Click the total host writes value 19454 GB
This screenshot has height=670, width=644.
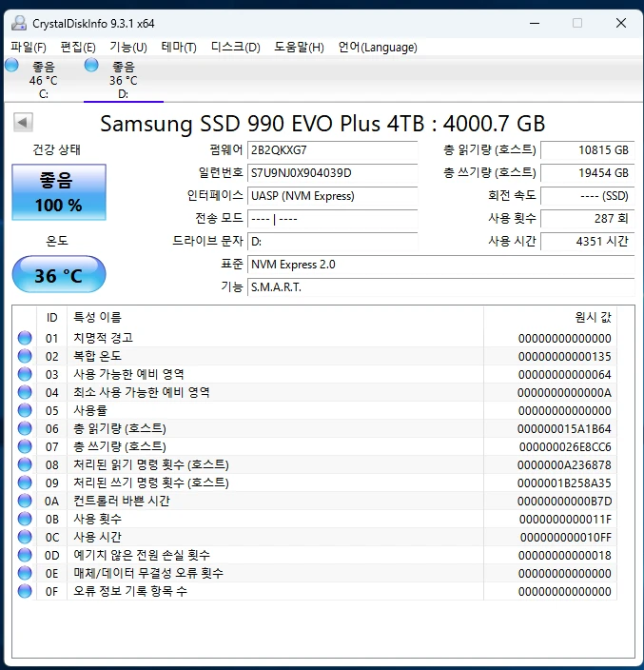(x=588, y=173)
